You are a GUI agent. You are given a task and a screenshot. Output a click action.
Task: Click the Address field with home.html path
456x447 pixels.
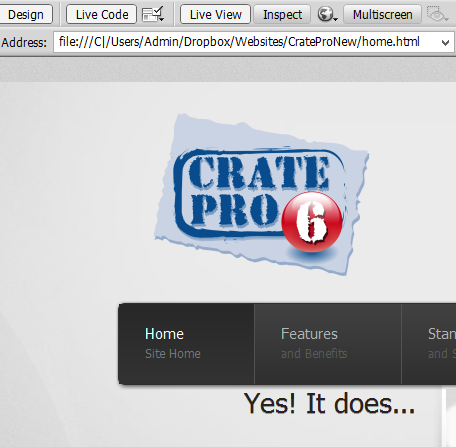point(254,42)
